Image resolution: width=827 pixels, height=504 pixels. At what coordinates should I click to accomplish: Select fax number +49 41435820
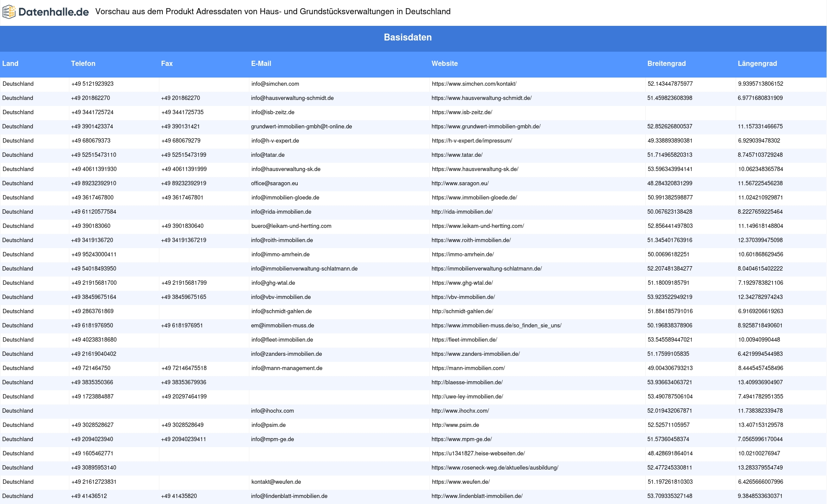click(x=179, y=496)
